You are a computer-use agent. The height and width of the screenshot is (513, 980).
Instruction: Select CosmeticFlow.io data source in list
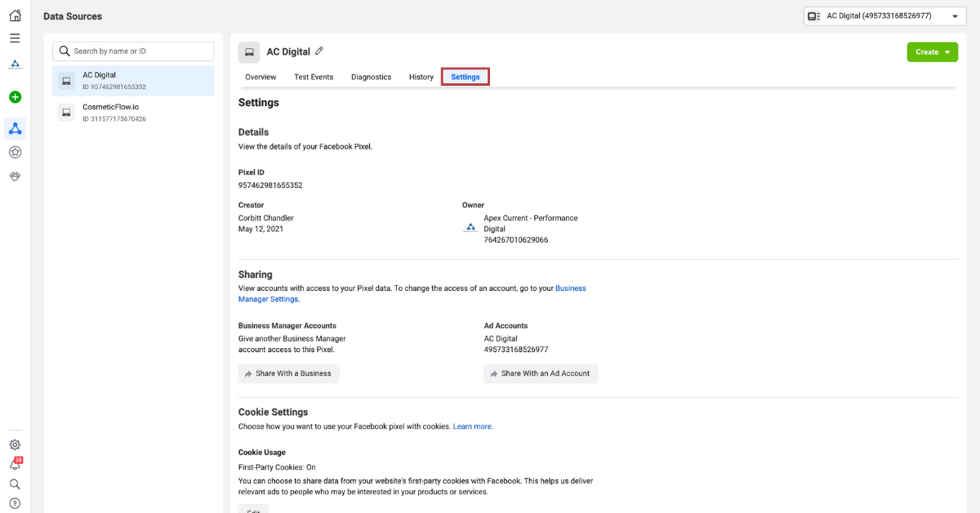pos(133,113)
